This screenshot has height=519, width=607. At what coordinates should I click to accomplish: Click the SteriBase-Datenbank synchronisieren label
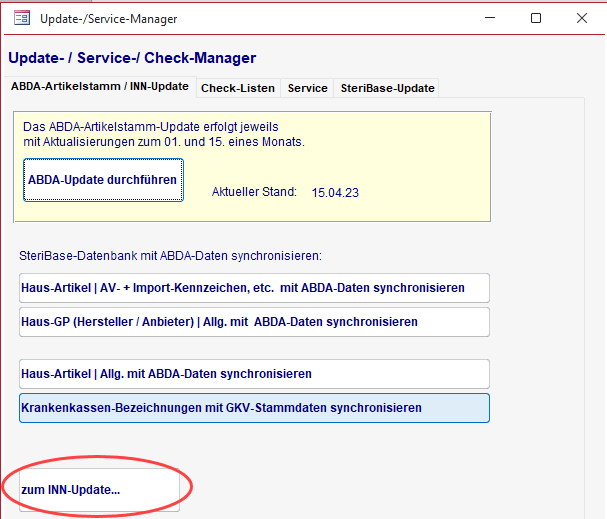point(171,256)
